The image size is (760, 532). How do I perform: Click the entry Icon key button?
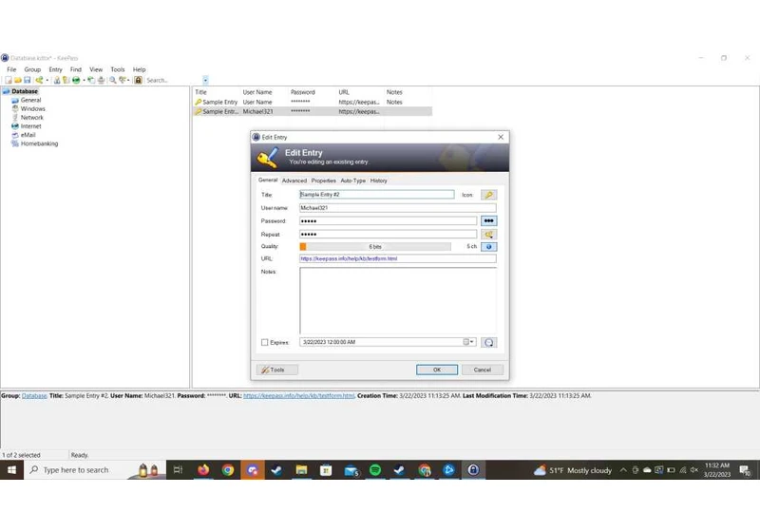488,195
